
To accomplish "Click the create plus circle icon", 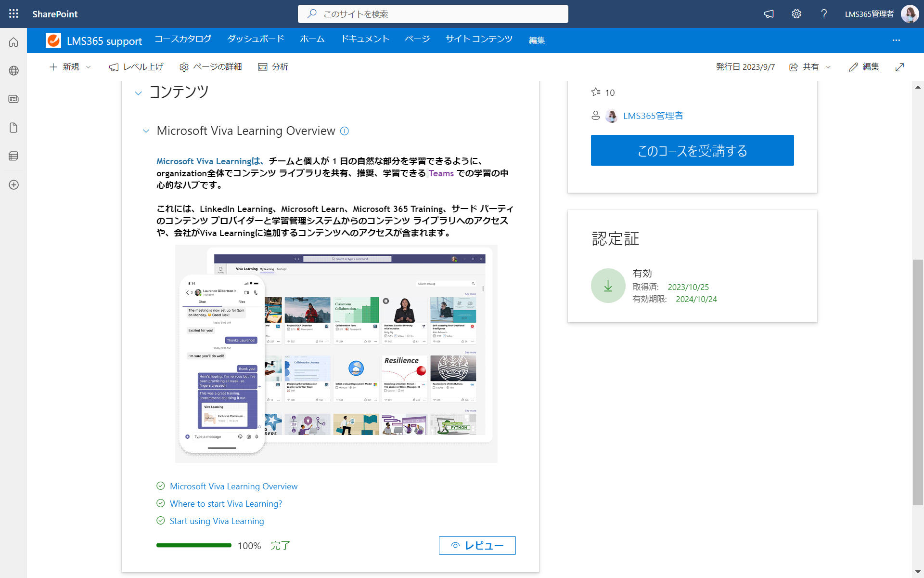I will click(x=13, y=185).
